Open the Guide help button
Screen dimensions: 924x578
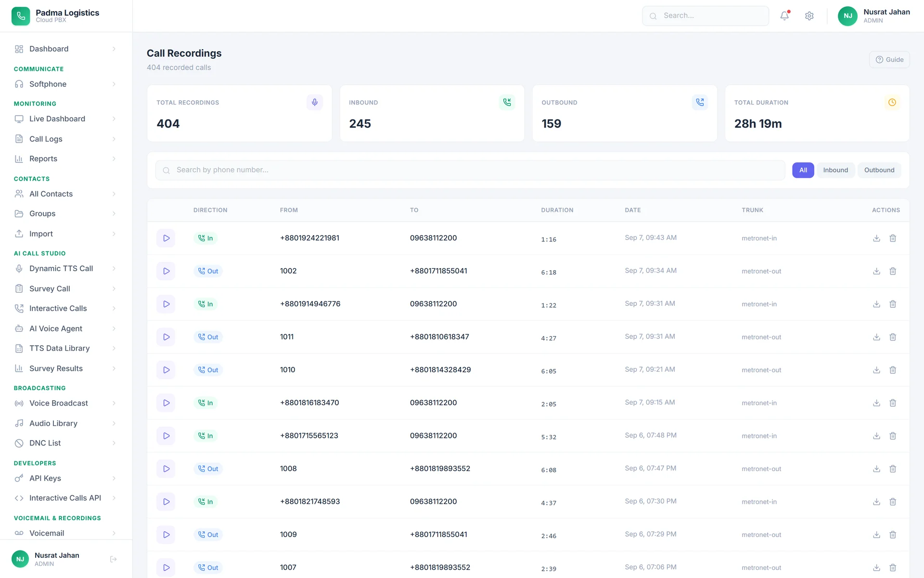889,60
